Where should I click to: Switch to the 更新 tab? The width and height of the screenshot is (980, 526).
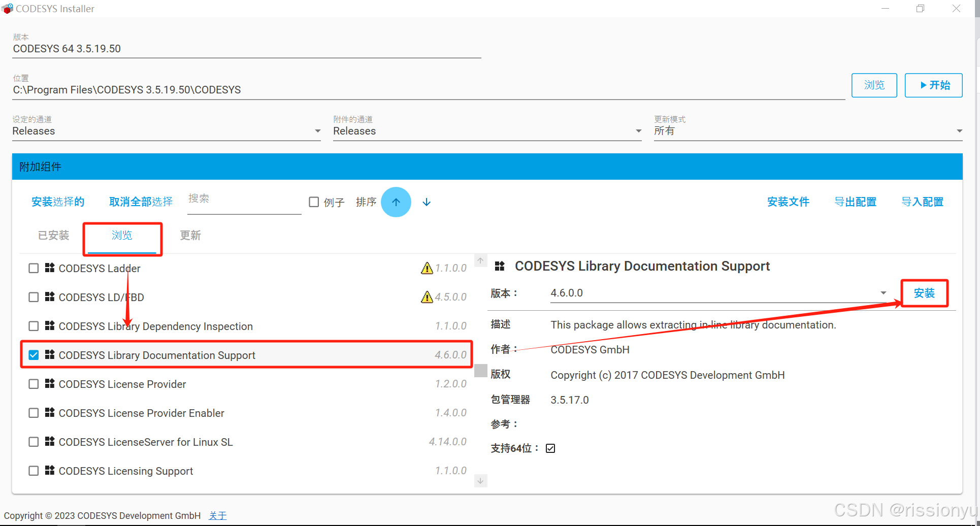click(190, 235)
